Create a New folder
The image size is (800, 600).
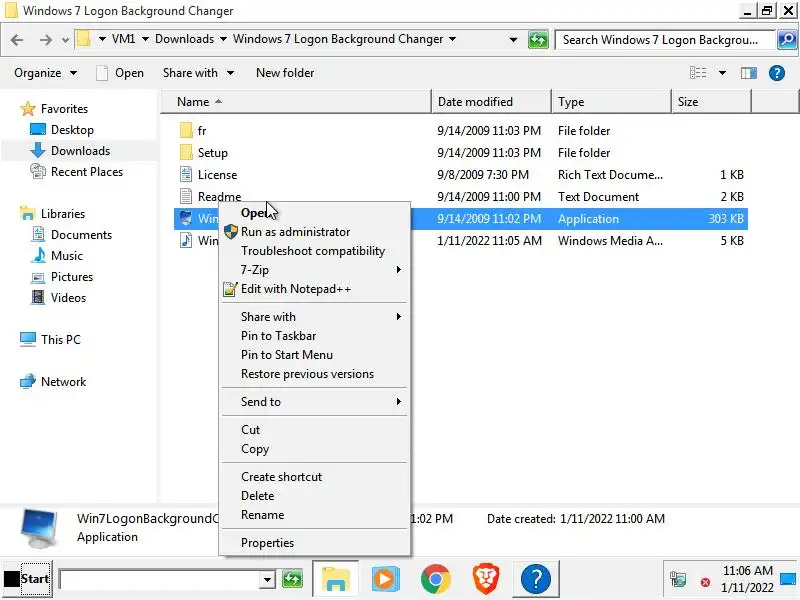285,73
